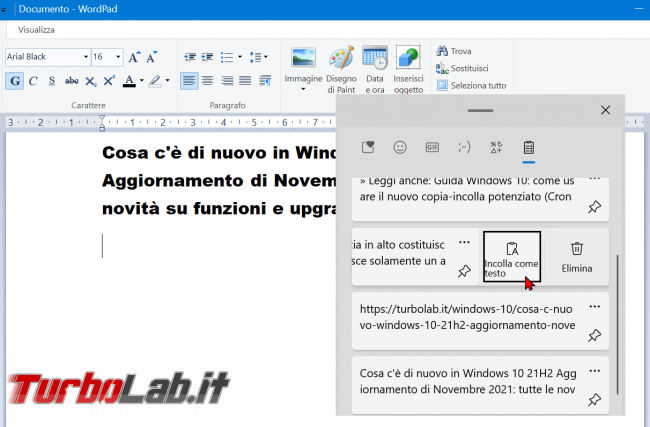The width and height of the screenshot is (650, 427).
Task: Pin the 'in alto costituisc' clipboard entry
Action: coord(464,271)
